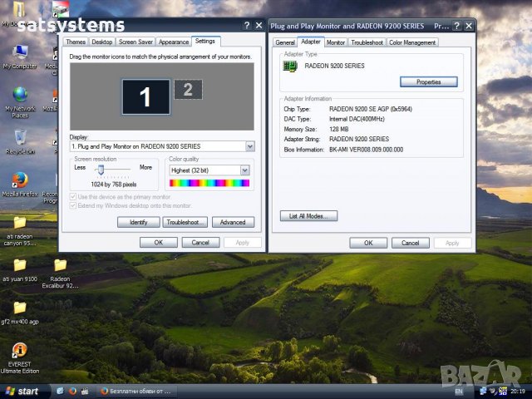Image resolution: width=532 pixels, height=399 pixels.
Task: Open EVEREST Ultimate Edition desktop shortcut
Action: 19,351
